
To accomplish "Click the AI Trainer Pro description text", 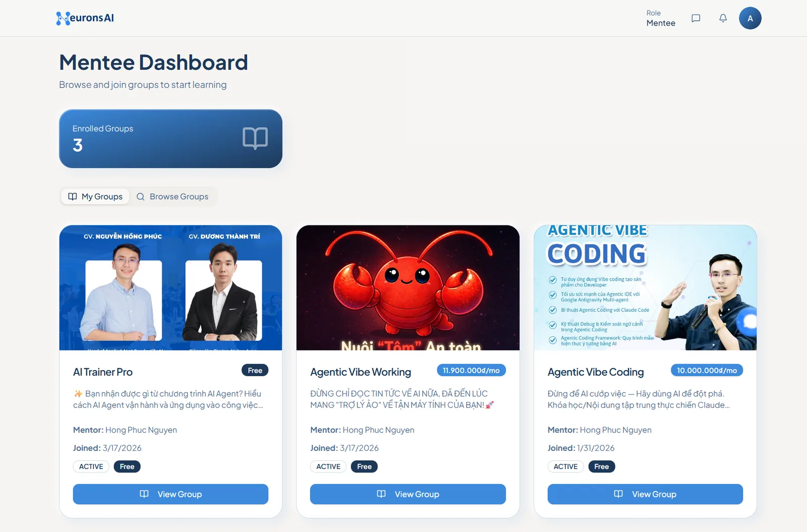I will (168, 399).
